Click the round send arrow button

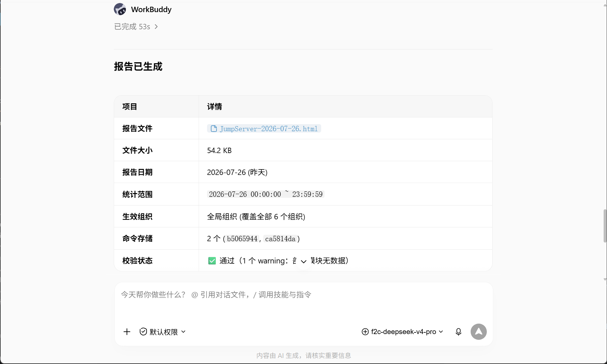pyautogui.click(x=478, y=332)
